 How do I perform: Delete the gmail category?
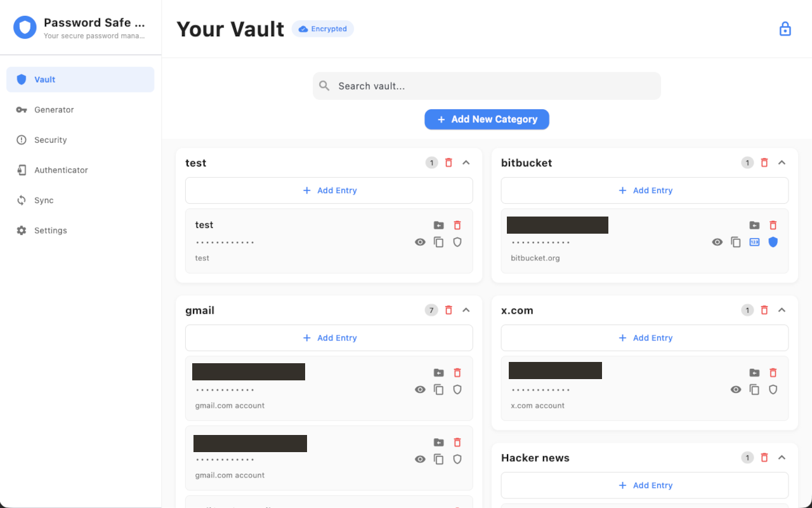point(449,310)
